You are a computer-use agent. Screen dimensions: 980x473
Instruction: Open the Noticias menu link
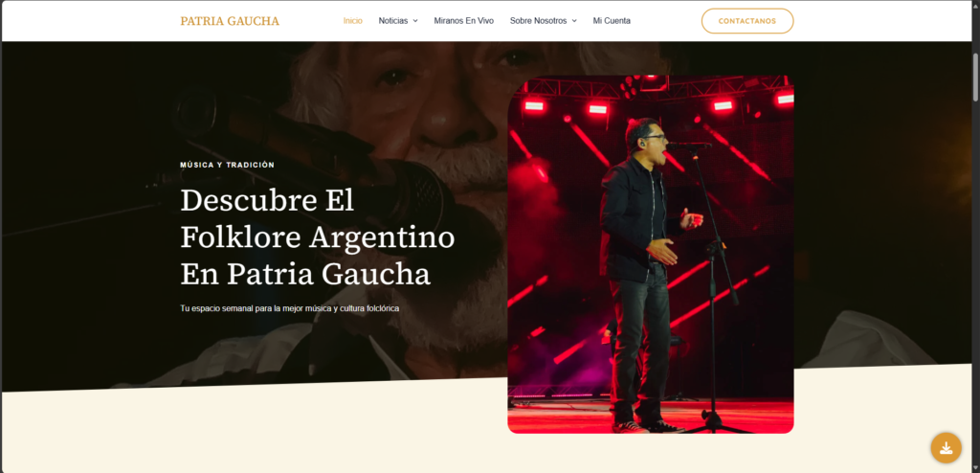393,21
